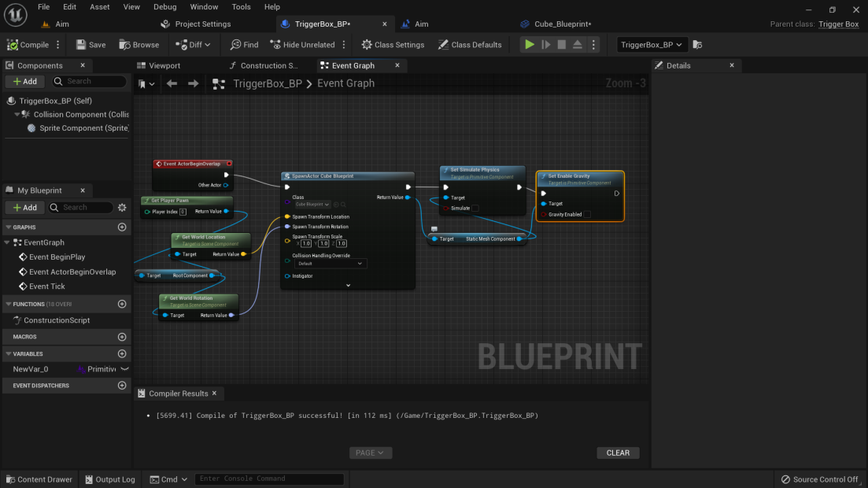This screenshot has width=868, height=488.
Task: Click Source Control Off status
Action: 820,479
